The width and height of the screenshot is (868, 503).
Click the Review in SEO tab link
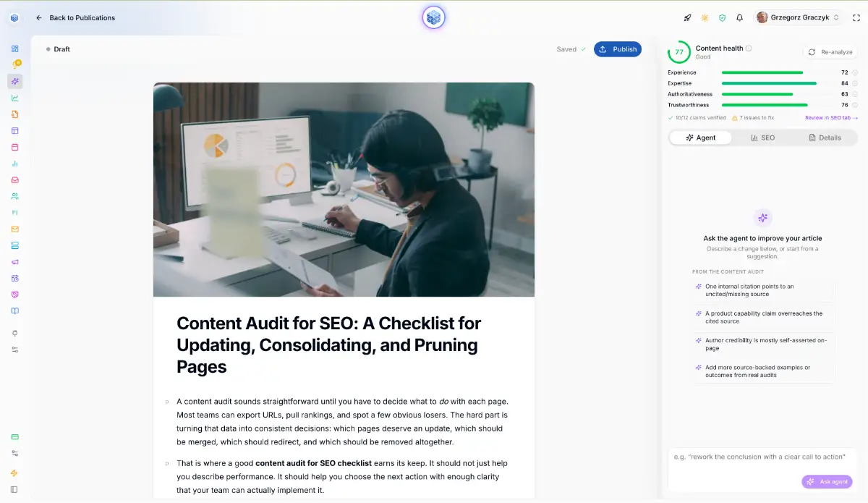[831, 117]
